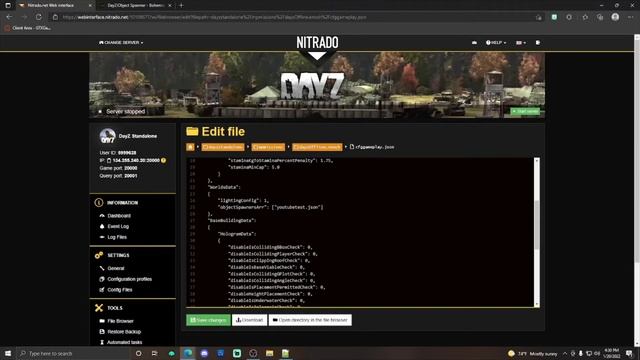The image size is (640, 360).
Task: Click the Settings gears section icon
Action: tap(98, 255)
